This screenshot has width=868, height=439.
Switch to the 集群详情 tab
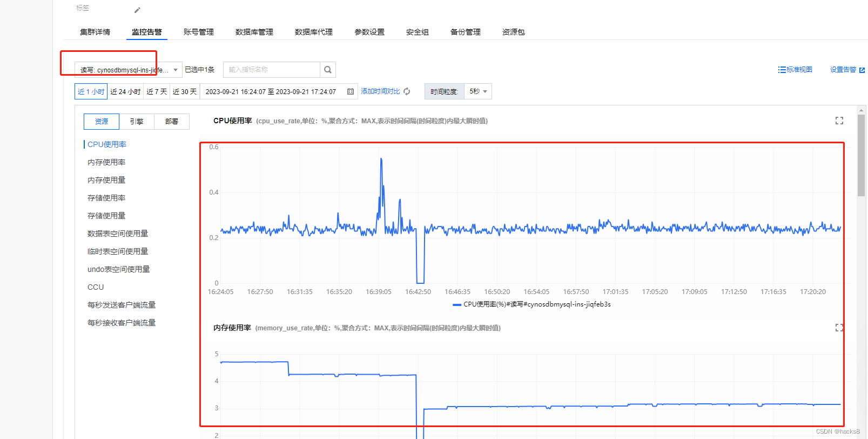(95, 32)
